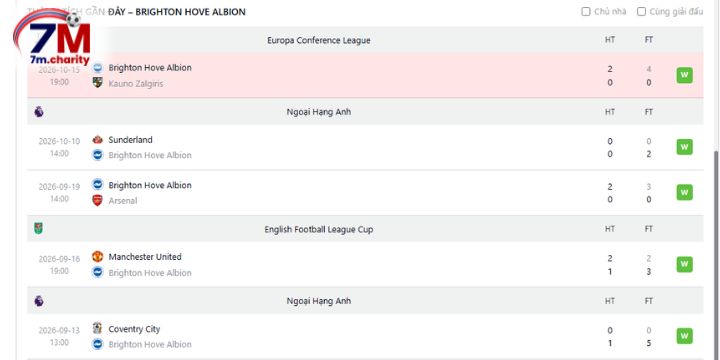The width and height of the screenshot is (720, 360).
Task: Select the Coventry City match row
Action: (365, 337)
